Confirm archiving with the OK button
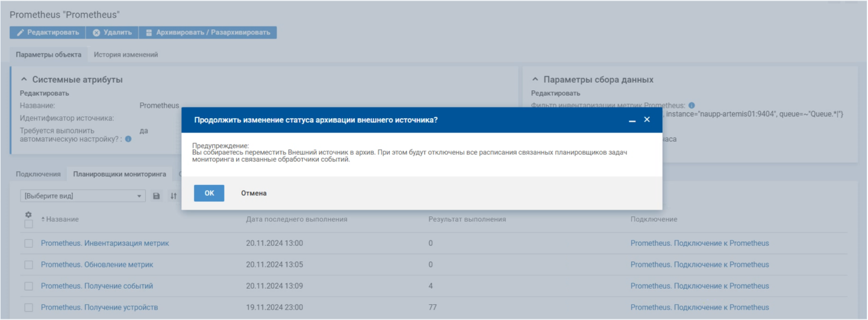 tap(209, 193)
